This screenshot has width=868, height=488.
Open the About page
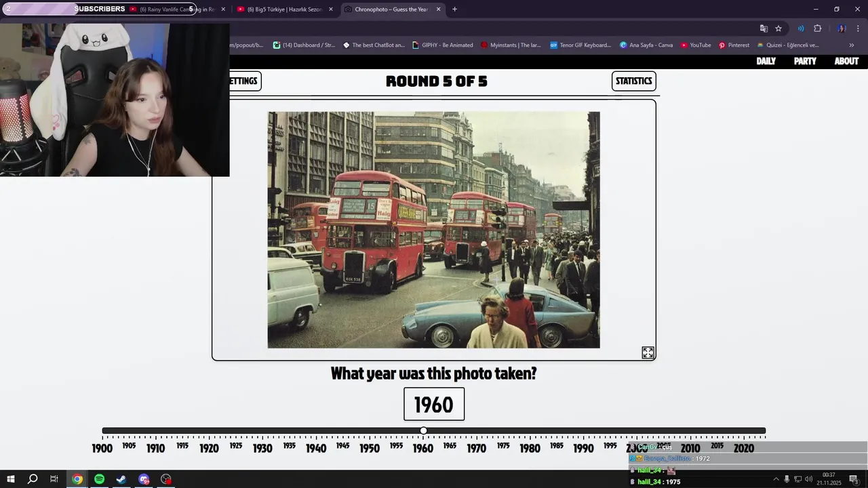coord(846,61)
